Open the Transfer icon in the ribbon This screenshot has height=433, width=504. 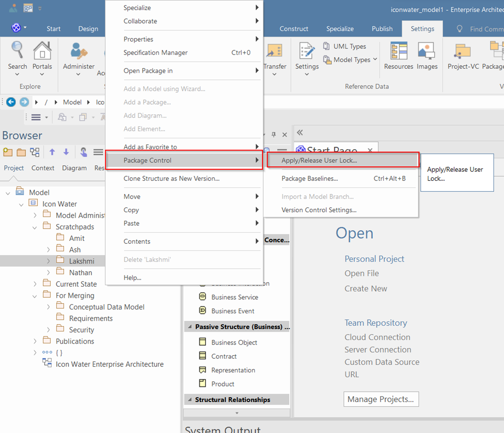click(x=275, y=50)
